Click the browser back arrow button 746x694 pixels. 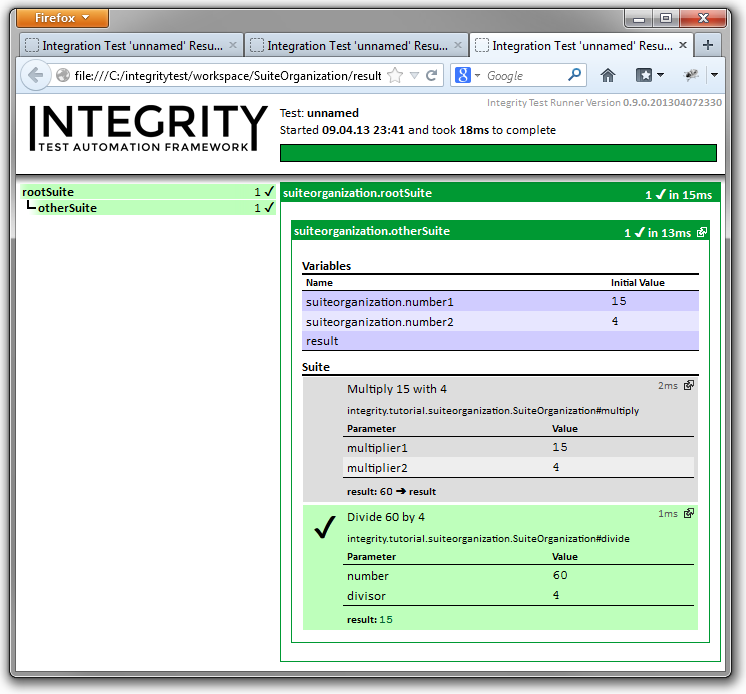(x=35, y=75)
